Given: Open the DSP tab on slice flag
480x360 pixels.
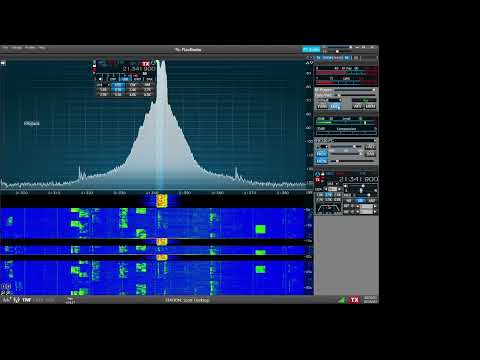Looking at the screenshot, I should pos(113,79).
